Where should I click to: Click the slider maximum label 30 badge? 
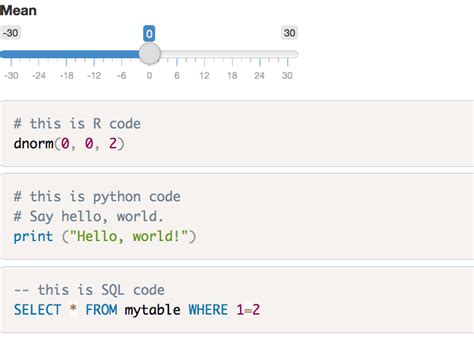289,33
